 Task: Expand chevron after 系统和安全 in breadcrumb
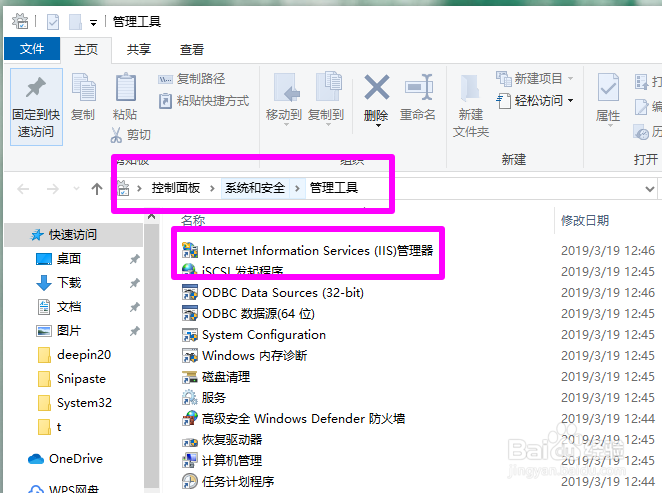tap(297, 188)
